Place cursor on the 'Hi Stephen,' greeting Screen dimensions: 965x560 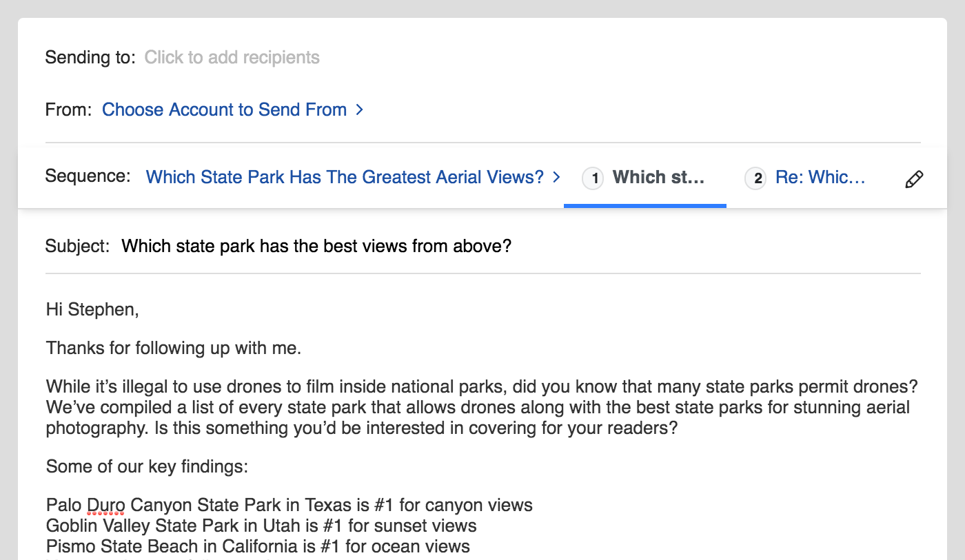92,310
